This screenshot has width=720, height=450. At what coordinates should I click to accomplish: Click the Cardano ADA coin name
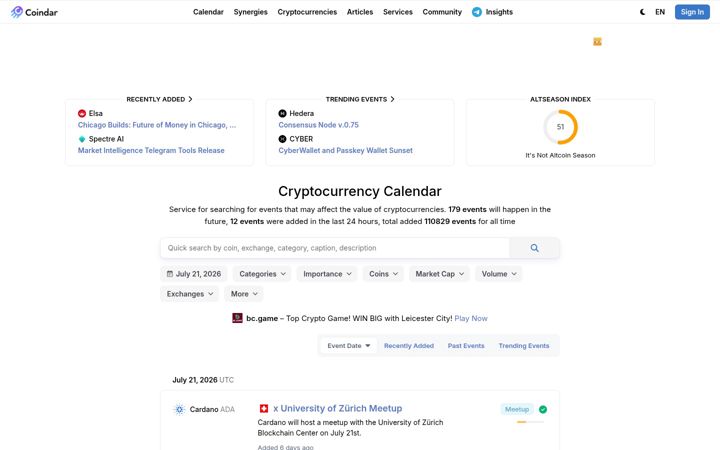pos(212,409)
